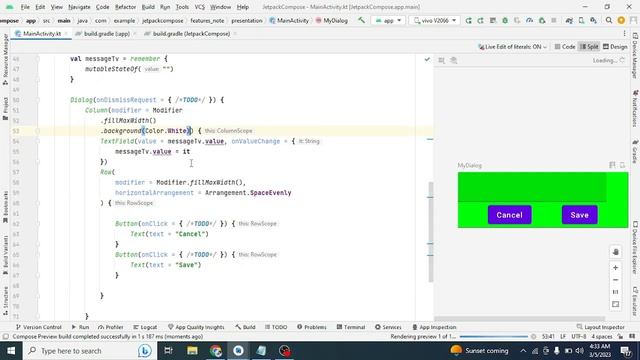The width and height of the screenshot is (640, 360).
Task: Select the Split view mode
Action: tap(589, 47)
